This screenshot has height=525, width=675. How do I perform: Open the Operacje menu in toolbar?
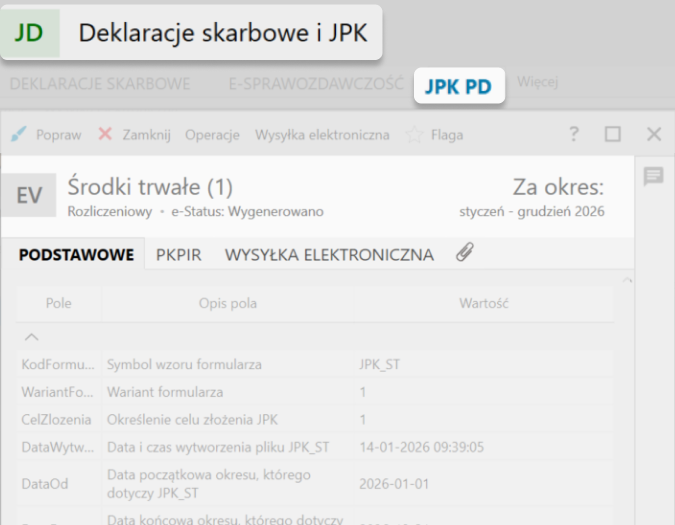[212, 134]
